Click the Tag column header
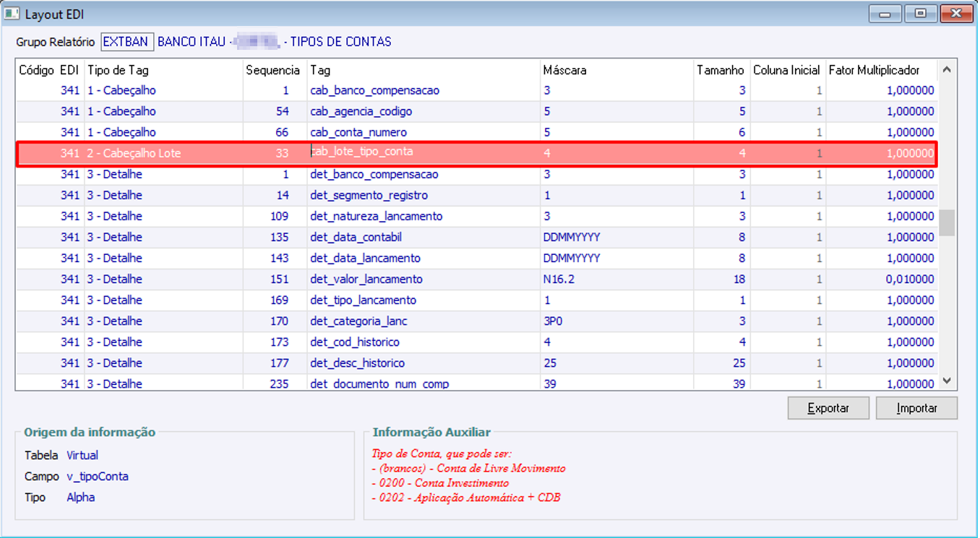The height and width of the screenshot is (538, 980). 424,70
